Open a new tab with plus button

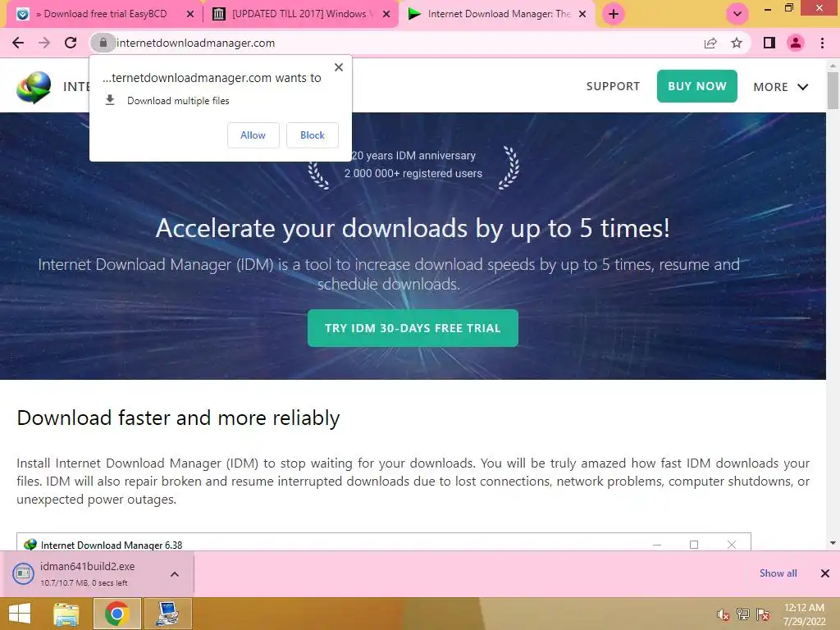614,14
